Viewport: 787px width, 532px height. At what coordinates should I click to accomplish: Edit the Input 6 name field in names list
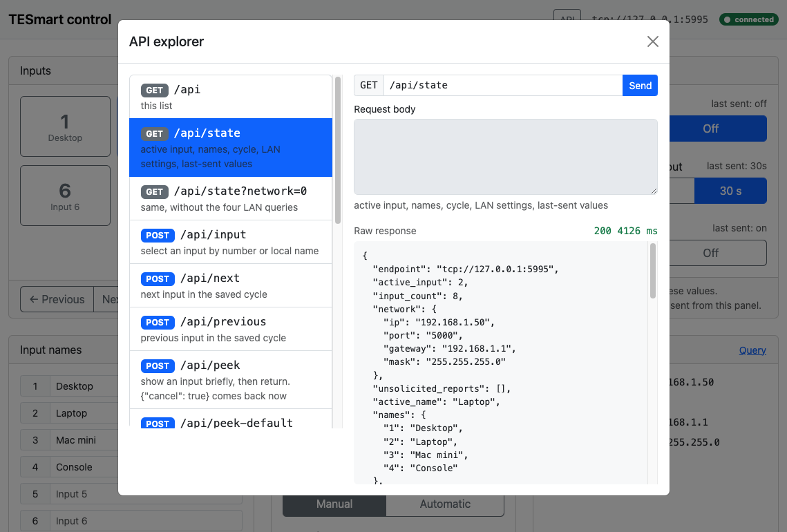coord(146,521)
